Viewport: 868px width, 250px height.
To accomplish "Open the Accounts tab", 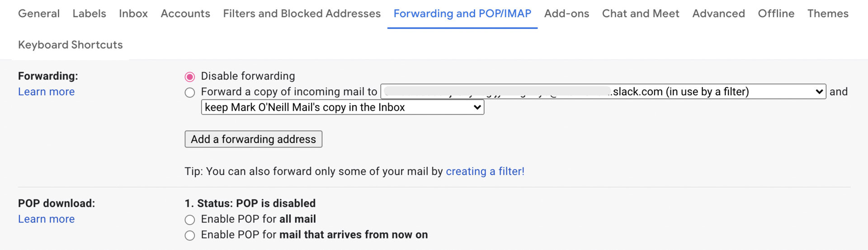I will tap(185, 14).
